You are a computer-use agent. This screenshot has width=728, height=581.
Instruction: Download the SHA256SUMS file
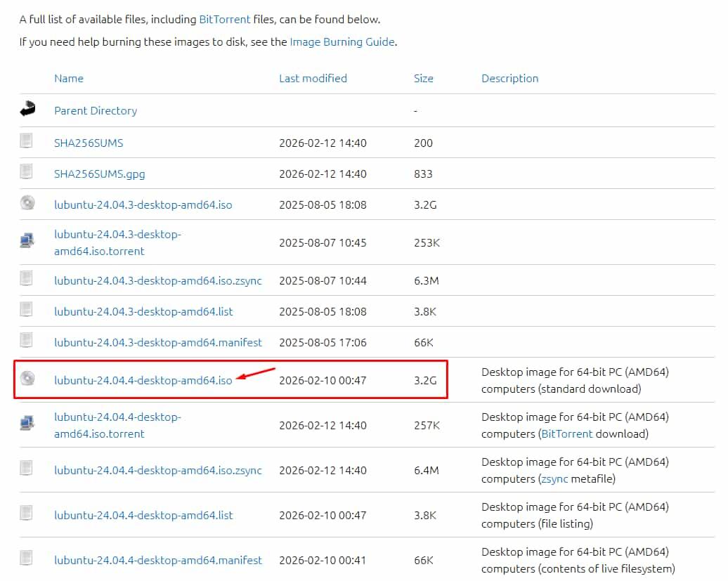pyautogui.click(x=89, y=143)
